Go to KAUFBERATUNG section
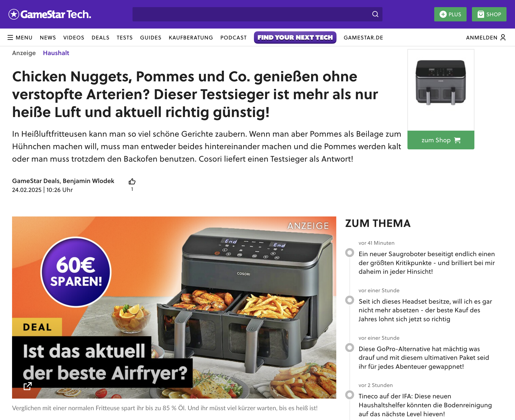Viewport: 515px width, 420px height. point(191,37)
